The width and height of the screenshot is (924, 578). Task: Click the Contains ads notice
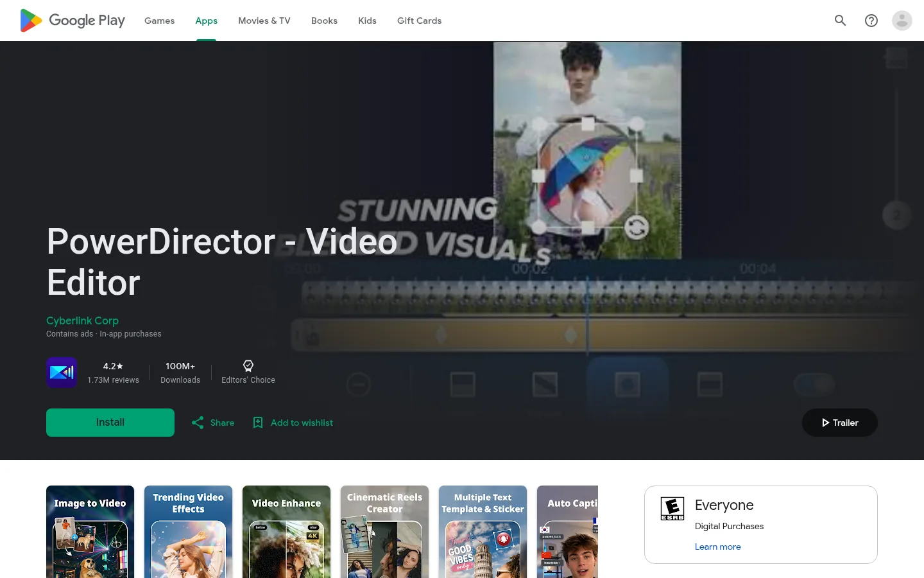coord(69,334)
